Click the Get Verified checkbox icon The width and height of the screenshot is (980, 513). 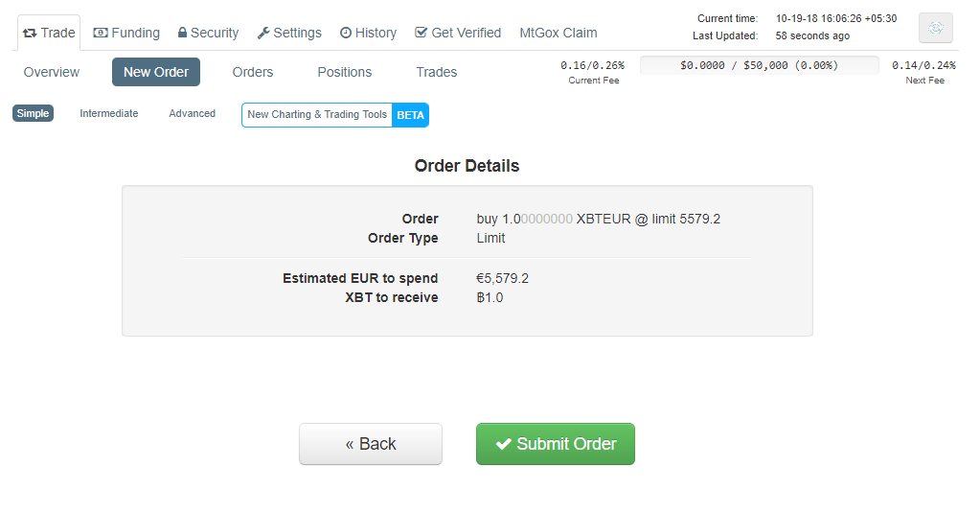(421, 33)
